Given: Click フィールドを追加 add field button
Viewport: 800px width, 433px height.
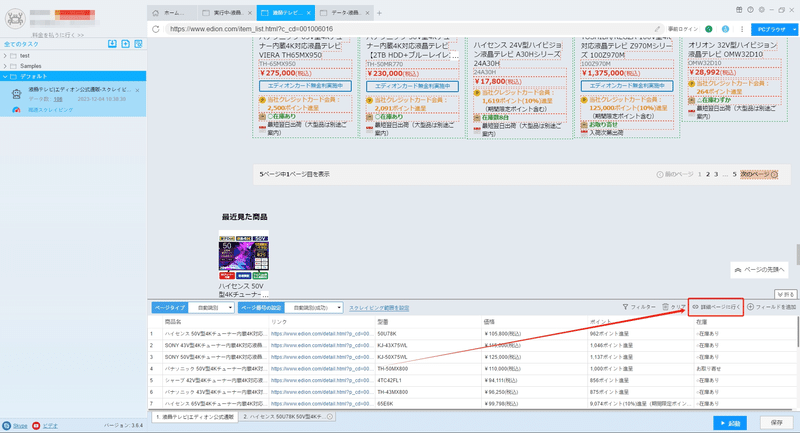Looking at the screenshot, I should [x=771, y=307].
